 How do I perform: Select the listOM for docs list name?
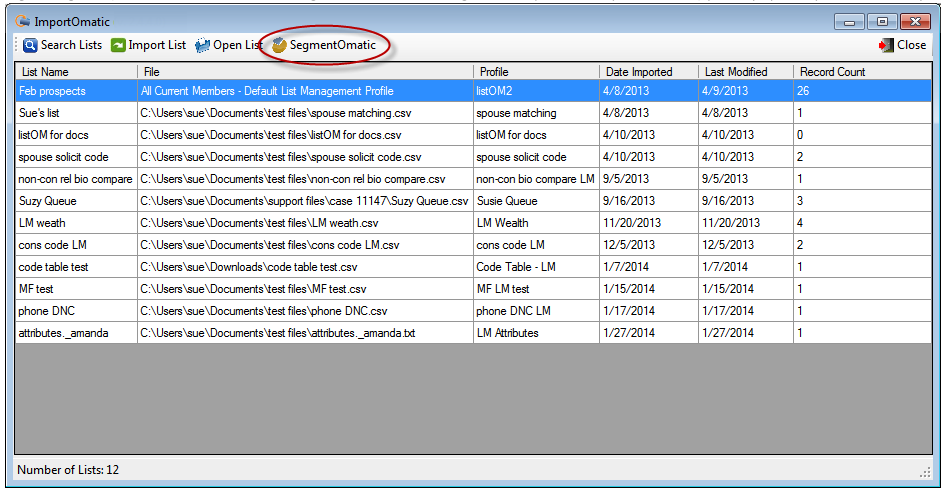[53, 135]
